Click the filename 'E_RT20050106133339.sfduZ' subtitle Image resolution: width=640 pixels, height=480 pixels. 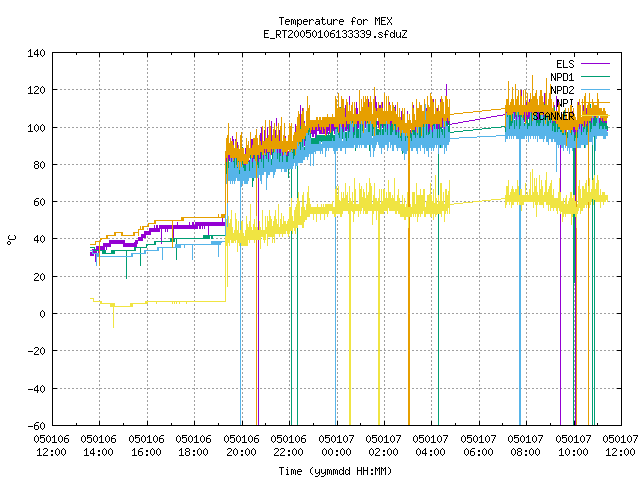[x=336, y=34]
